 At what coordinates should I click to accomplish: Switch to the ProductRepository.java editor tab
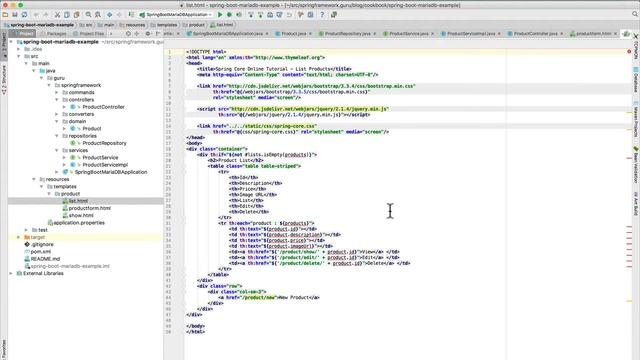click(x=347, y=33)
